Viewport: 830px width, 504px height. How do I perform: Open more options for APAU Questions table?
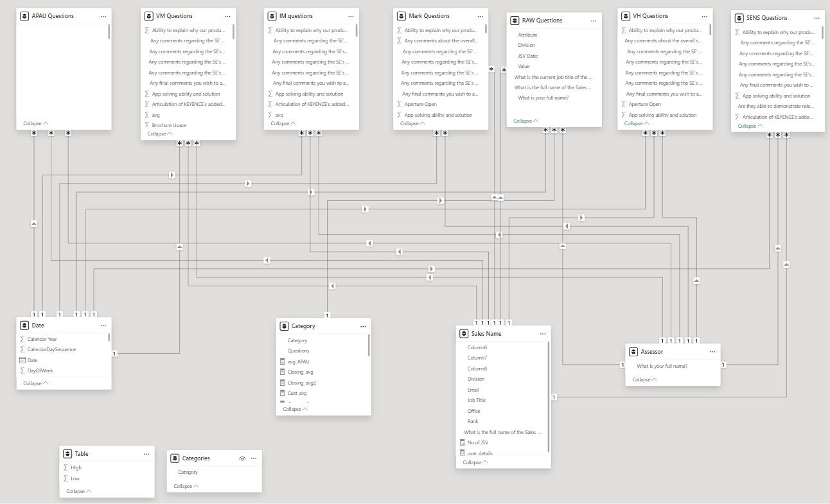pos(103,15)
